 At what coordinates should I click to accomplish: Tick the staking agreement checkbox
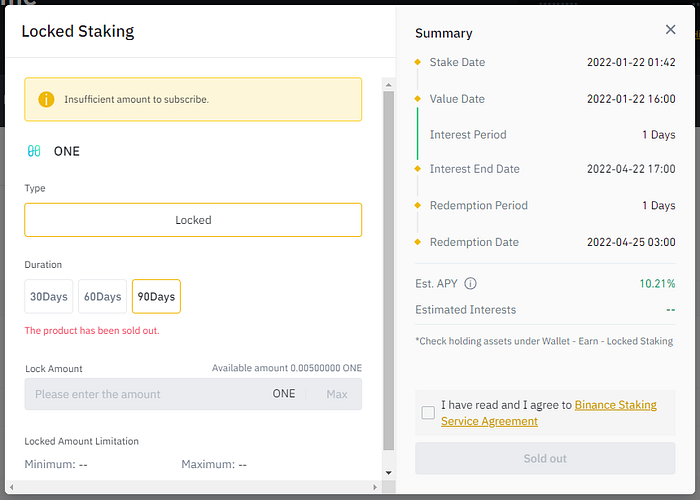click(x=428, y=412)
